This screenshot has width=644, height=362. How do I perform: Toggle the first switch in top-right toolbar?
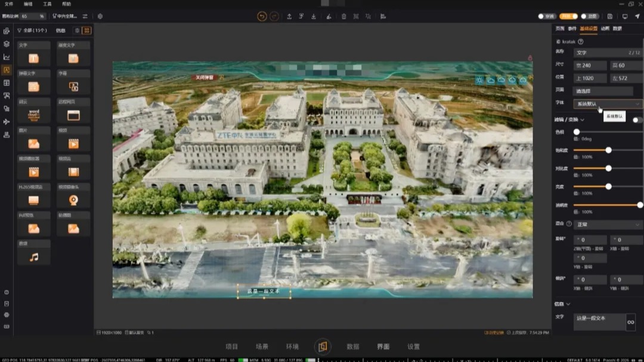(x=546, y=17)
